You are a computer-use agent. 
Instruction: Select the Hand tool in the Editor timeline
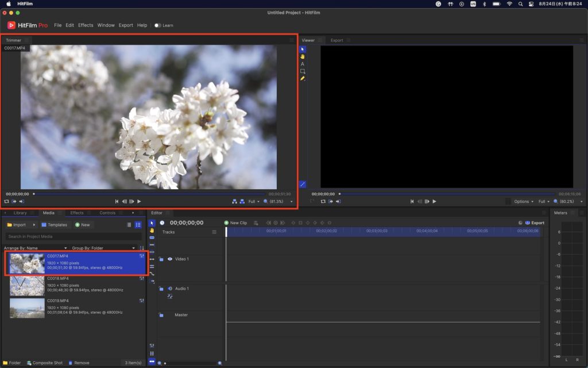click(x=152, y=230)
